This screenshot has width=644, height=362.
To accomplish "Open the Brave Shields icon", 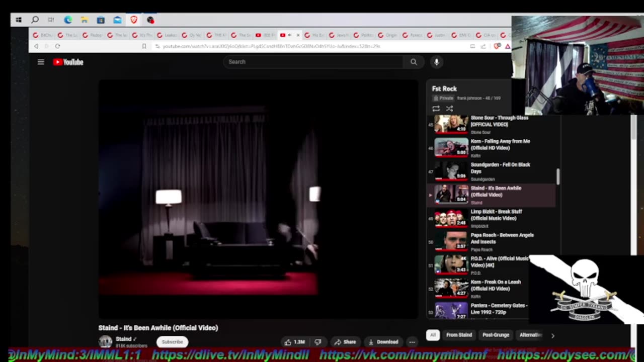I will pos(497,46).
